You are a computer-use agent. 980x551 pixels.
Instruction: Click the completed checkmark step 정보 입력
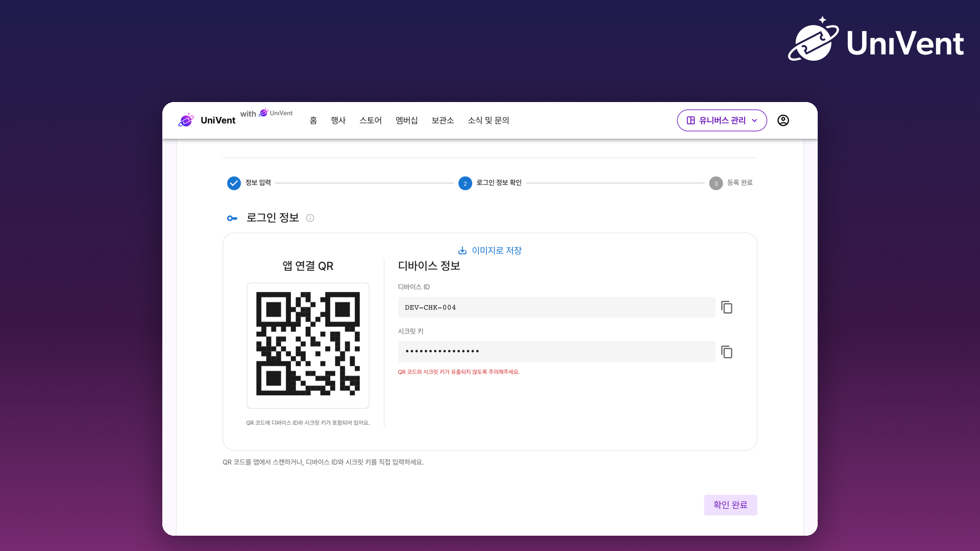[234, 183]
